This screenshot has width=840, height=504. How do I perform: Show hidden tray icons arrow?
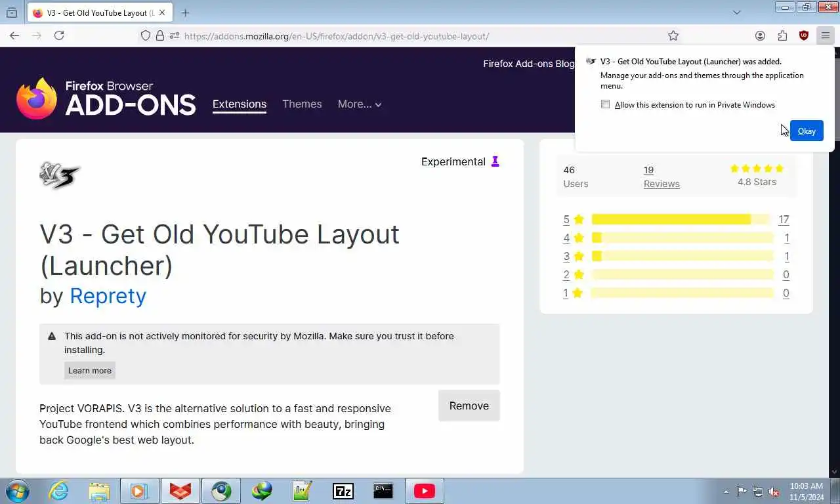point(726,491)
